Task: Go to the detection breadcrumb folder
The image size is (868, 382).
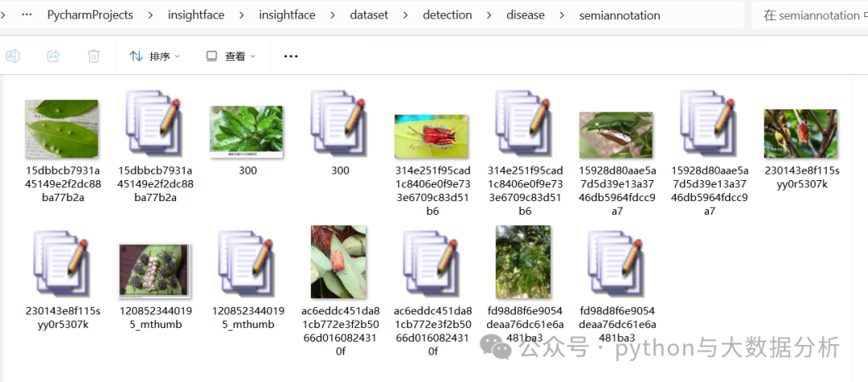Action: tap(448, 15)
